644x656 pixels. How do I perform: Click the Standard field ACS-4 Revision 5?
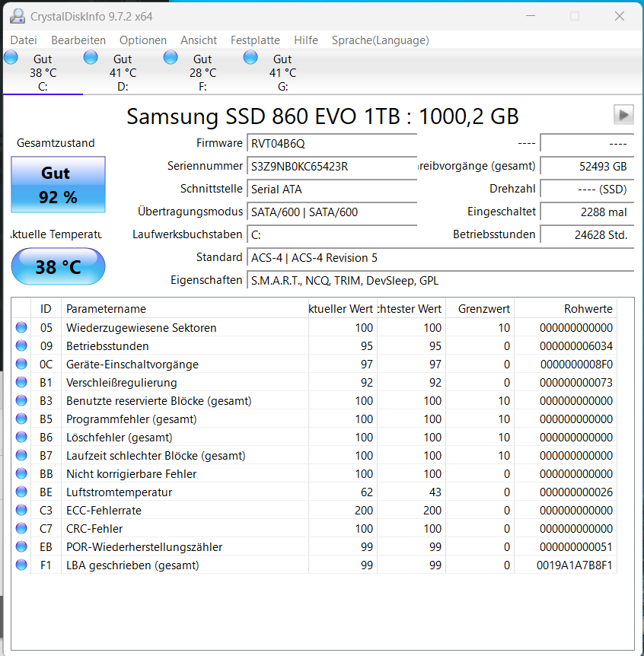441,258
